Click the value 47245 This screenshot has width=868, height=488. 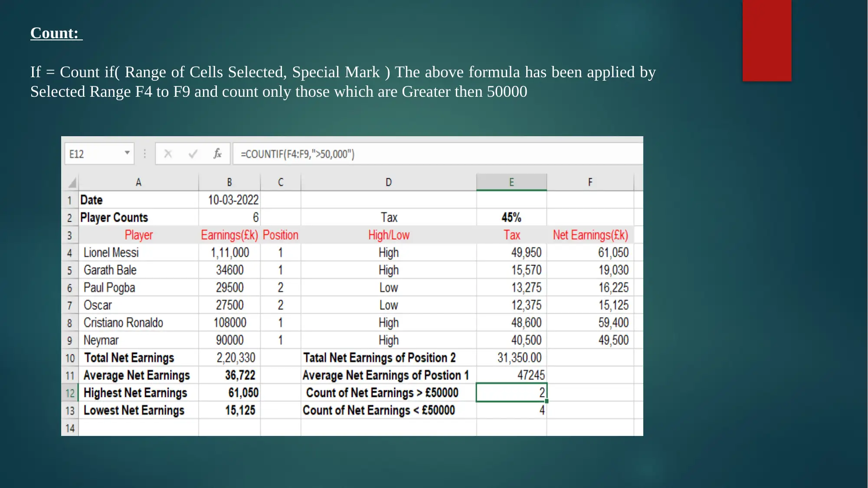pos(511,375)
